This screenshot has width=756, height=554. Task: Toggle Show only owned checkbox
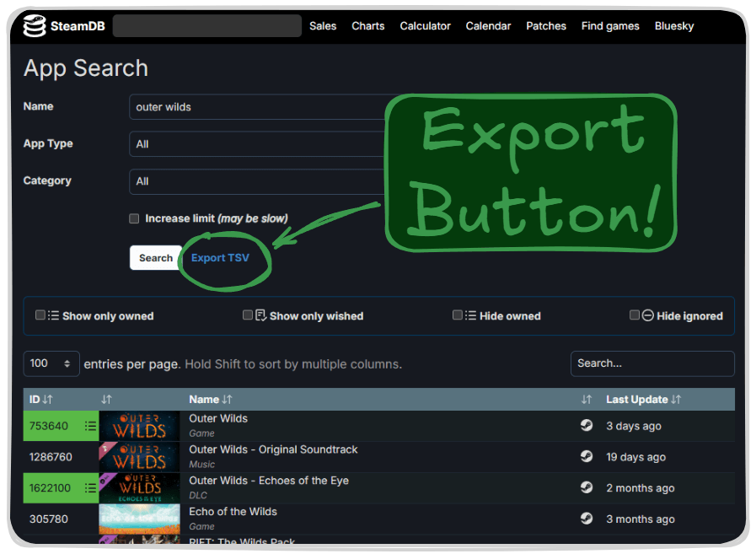point(40,315)
